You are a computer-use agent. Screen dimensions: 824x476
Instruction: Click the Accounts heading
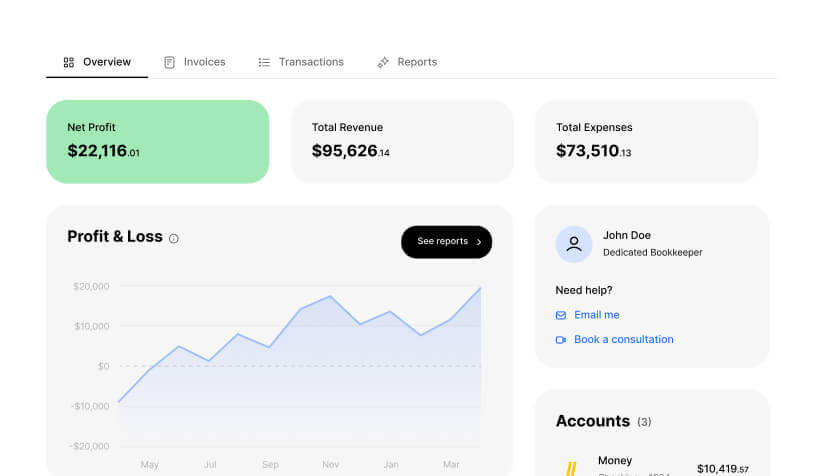[593, 421]
